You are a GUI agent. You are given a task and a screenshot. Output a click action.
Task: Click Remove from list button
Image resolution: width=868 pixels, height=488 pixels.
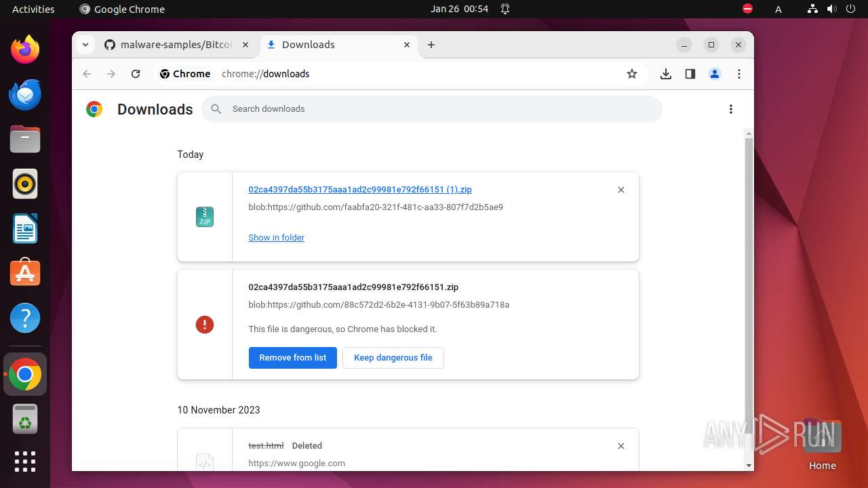point(293,358)
